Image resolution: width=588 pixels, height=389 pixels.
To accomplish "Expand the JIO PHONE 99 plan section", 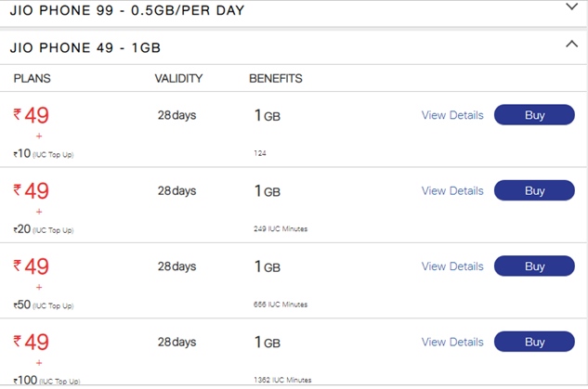I will point(571,7).
